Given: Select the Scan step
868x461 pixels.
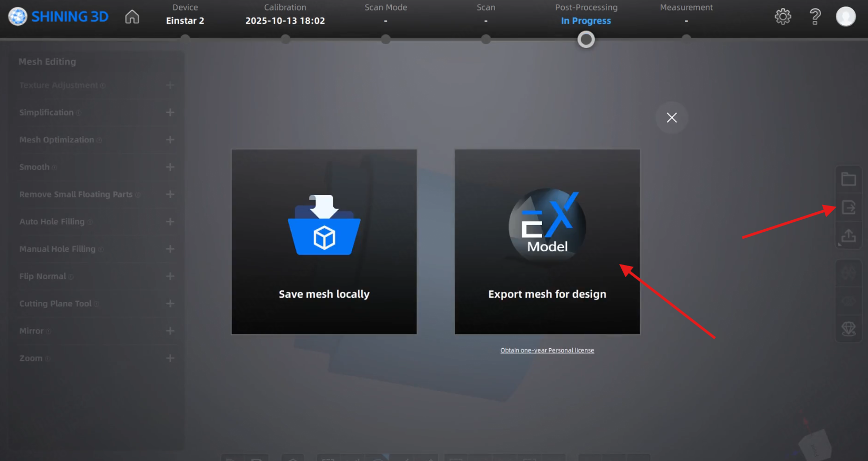Looking at the screenshot, I should click(486, 14).
